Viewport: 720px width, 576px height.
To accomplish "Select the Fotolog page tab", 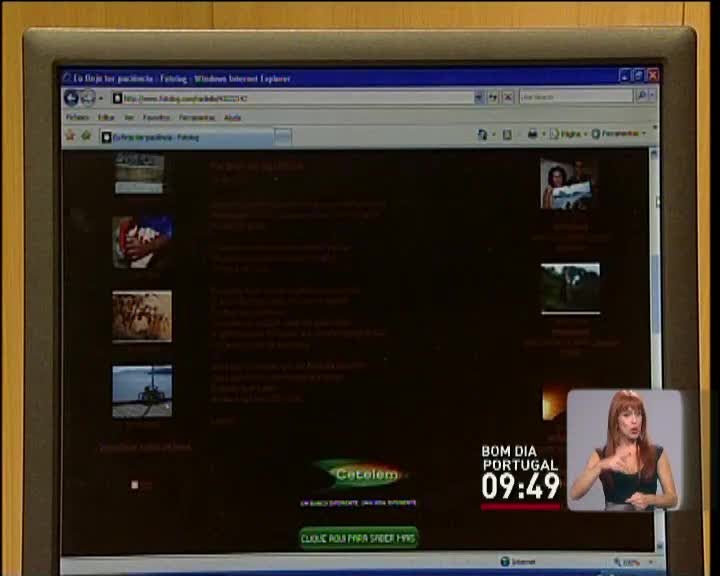I will click(150, 137).
